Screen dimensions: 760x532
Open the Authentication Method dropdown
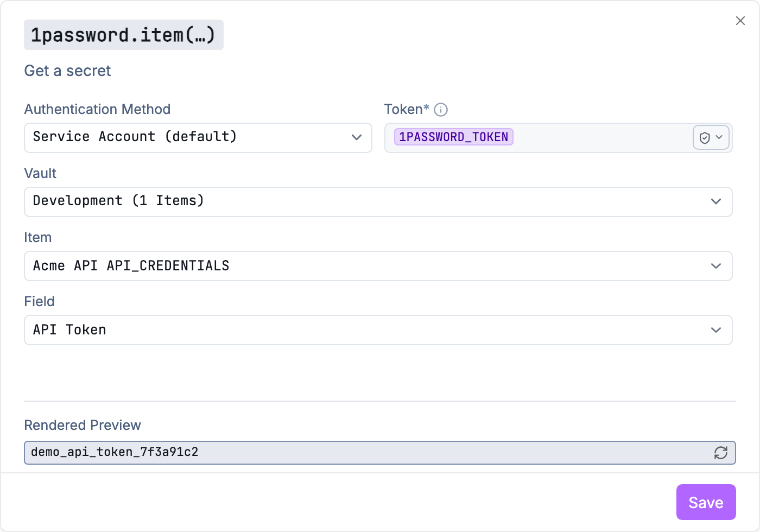tap(198, 138)
